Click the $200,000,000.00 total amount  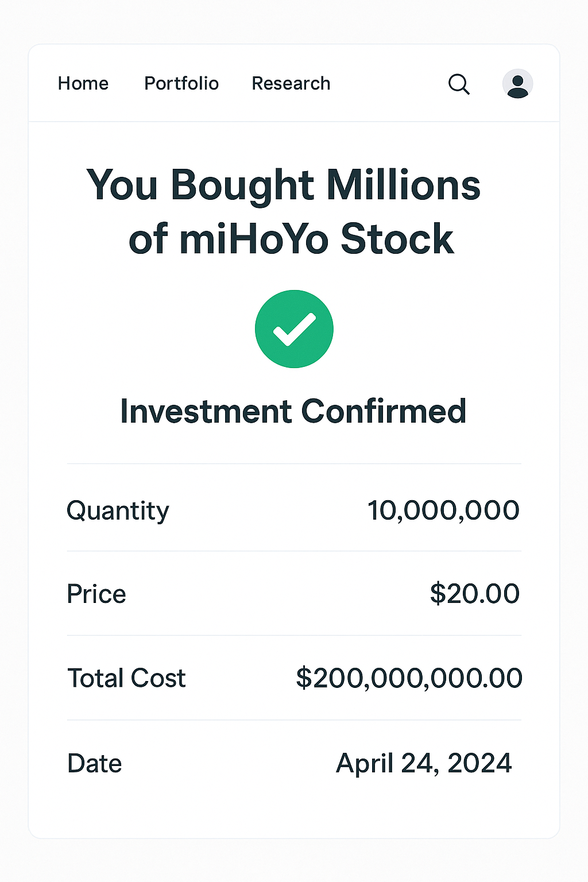[x=409, y=678]
